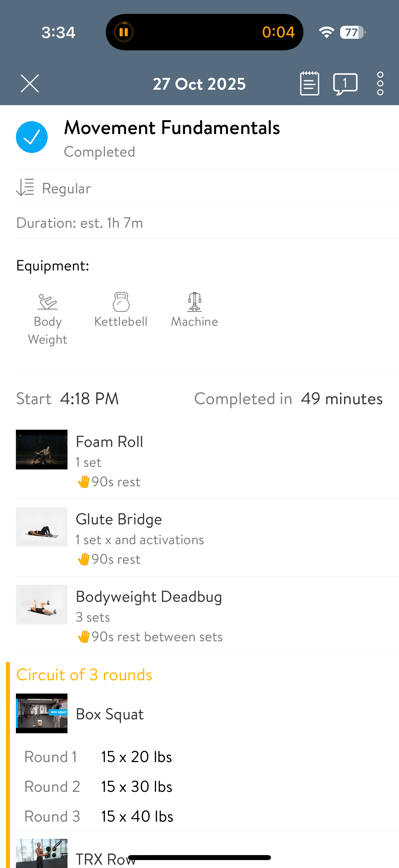Open the comments bubble with 1 message
The width and height of the screenshot is (399, 868).
[x=345, y=84]
